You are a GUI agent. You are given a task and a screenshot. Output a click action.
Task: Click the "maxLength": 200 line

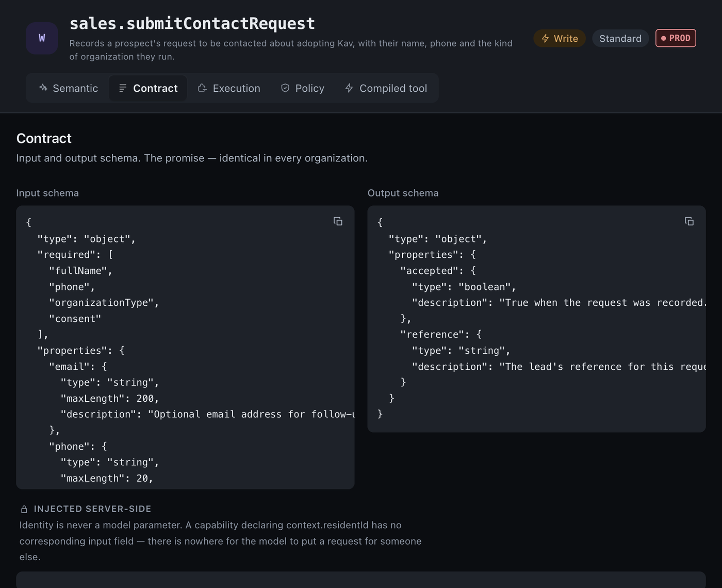tap(110, 399)
